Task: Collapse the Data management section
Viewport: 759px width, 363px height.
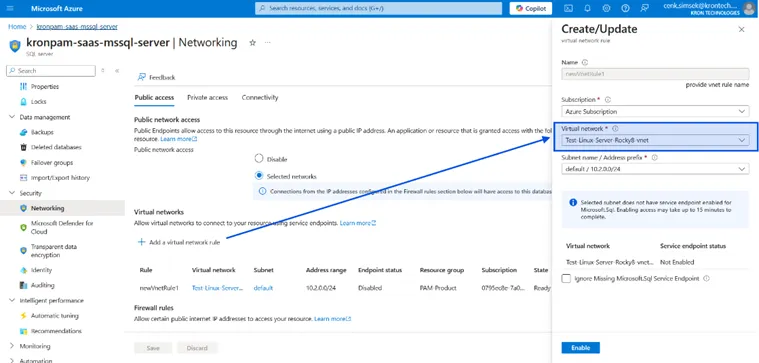Action: point(12,117)
